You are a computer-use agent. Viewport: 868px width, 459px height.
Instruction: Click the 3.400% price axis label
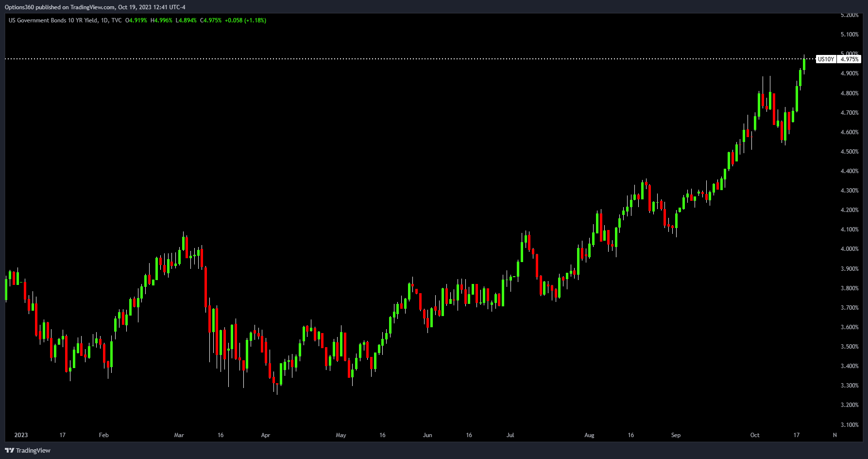pyautogui.click(x=850, y=366)
